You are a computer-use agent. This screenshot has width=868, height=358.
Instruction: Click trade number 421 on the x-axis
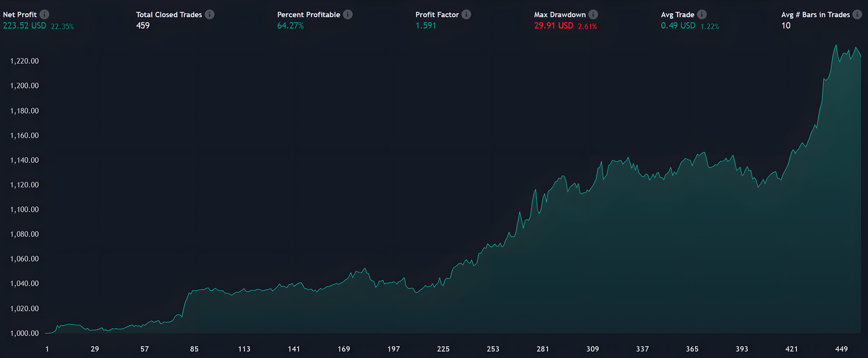792,349
